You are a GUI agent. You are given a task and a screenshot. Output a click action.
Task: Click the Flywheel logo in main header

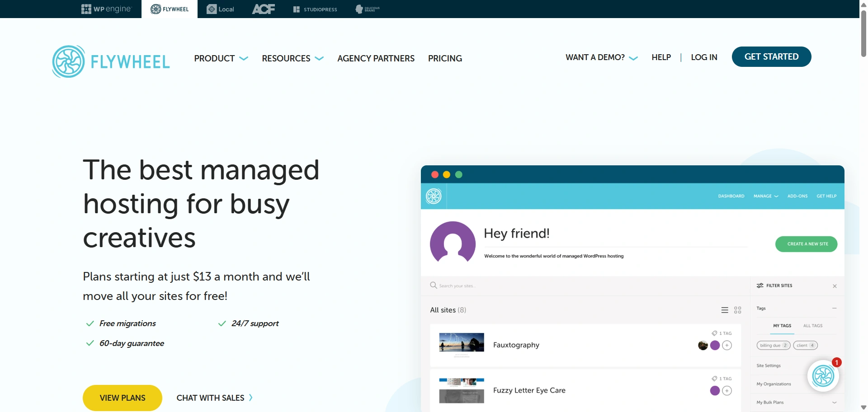pos(111,61)
